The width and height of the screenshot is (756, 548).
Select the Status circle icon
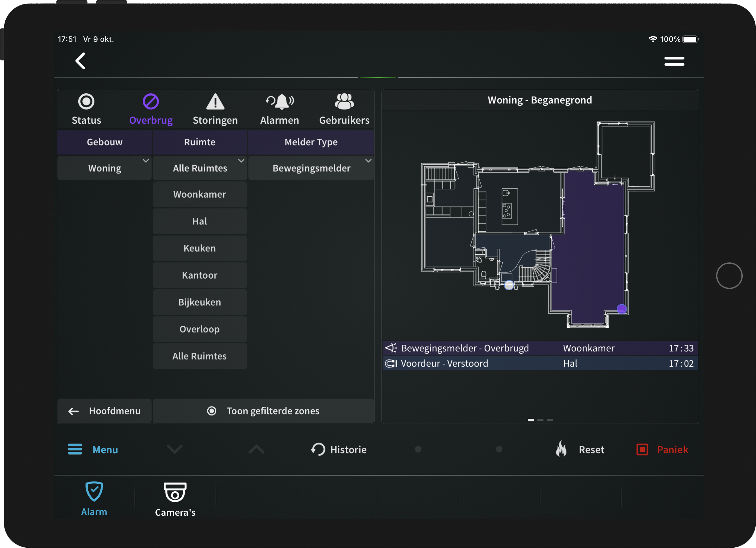click(x=86, y=102)
